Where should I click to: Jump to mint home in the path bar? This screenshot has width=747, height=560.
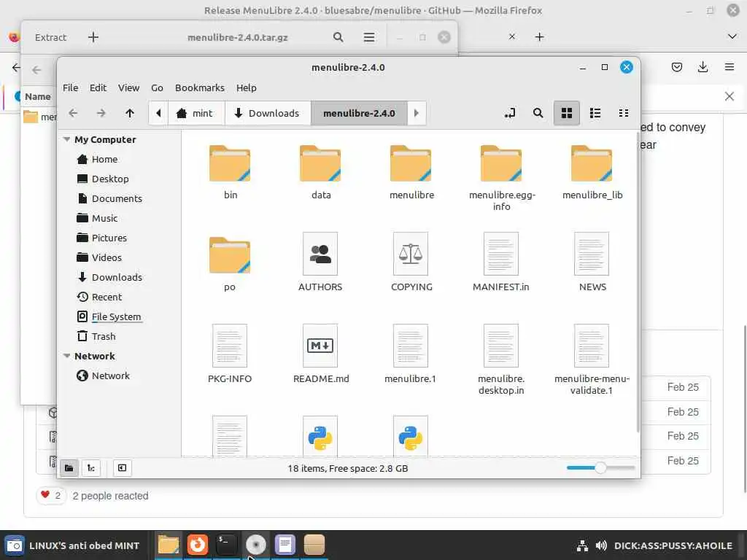coord(196,113)
